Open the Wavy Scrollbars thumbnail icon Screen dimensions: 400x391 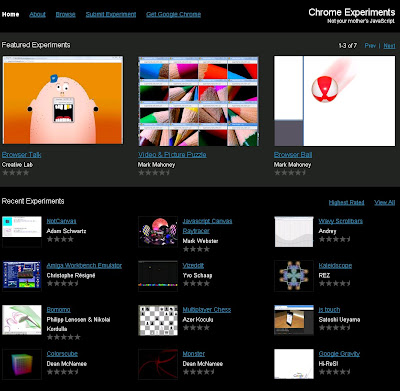tap(294, 232)
